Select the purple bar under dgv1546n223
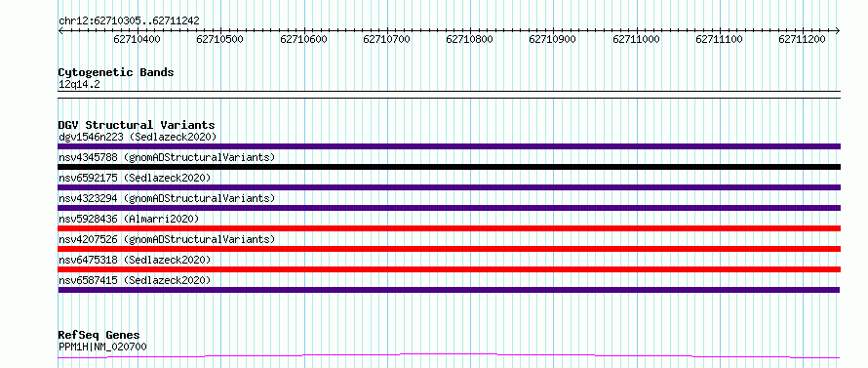The image size is (868, 368). [449, 146]
